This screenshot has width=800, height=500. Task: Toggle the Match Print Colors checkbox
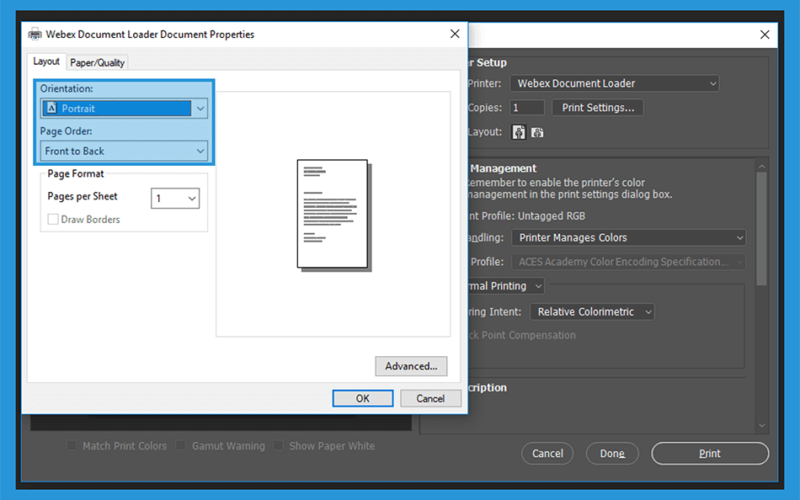coord(72,445)
